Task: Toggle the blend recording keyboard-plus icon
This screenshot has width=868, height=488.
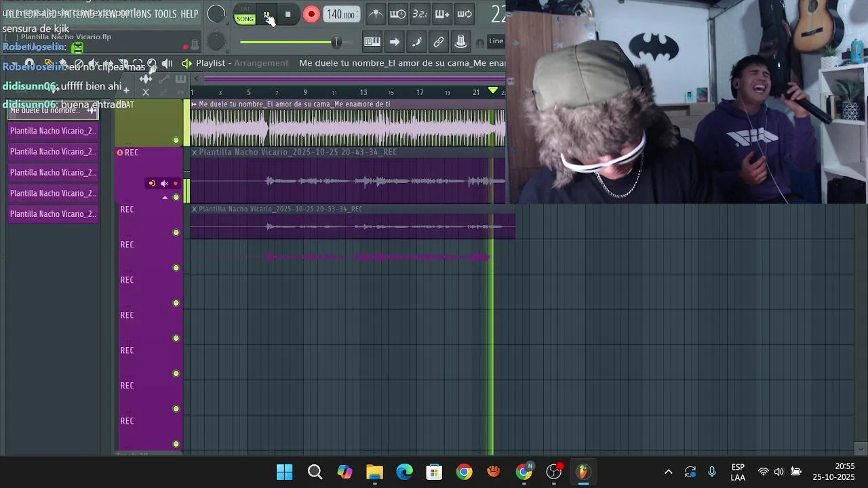Action: tap(442, 14)
